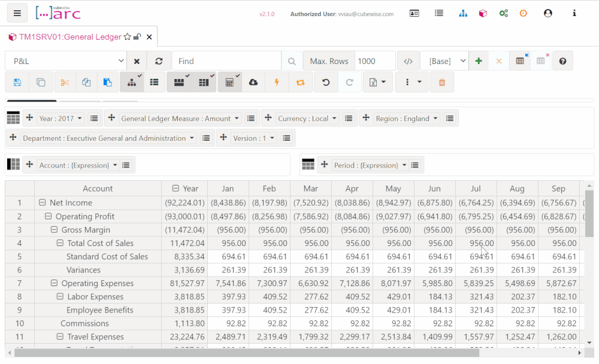Click the Excel export icon
599x364 pixels.
point(377,82)
